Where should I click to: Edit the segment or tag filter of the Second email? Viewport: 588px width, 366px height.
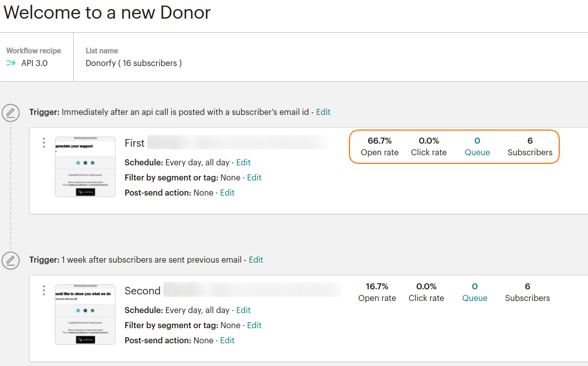(254, 326)
